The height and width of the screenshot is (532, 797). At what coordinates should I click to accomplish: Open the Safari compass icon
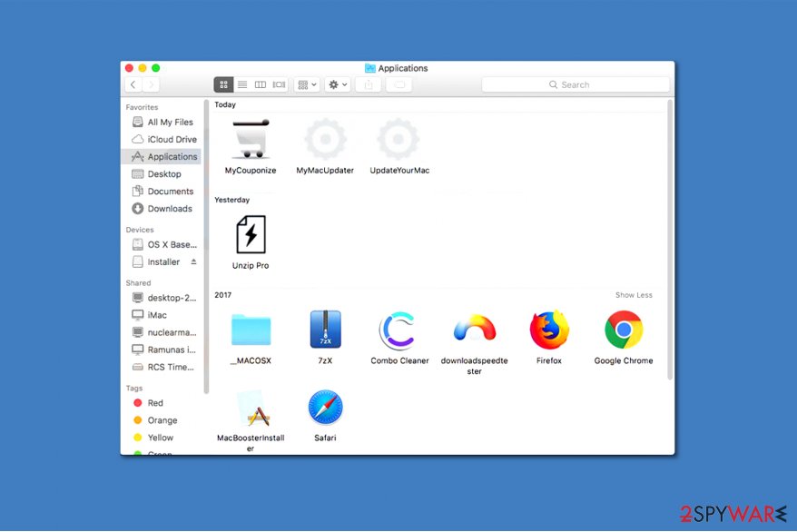click(325, 407)
